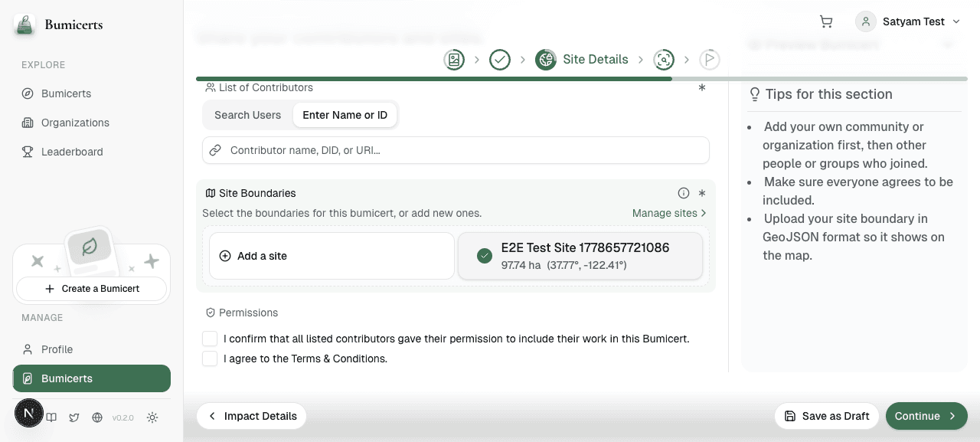Focus the Contributor name, DID, or URI field
This screenshot has height=442, width=980.
[456, 150]
